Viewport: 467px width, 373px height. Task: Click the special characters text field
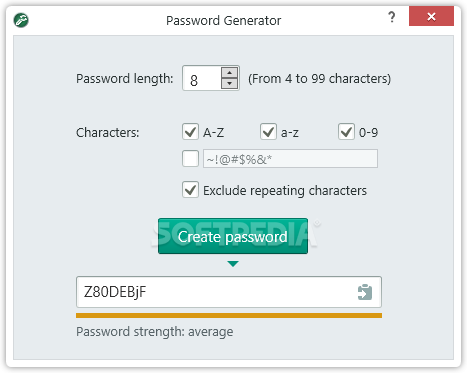[290, 159]
